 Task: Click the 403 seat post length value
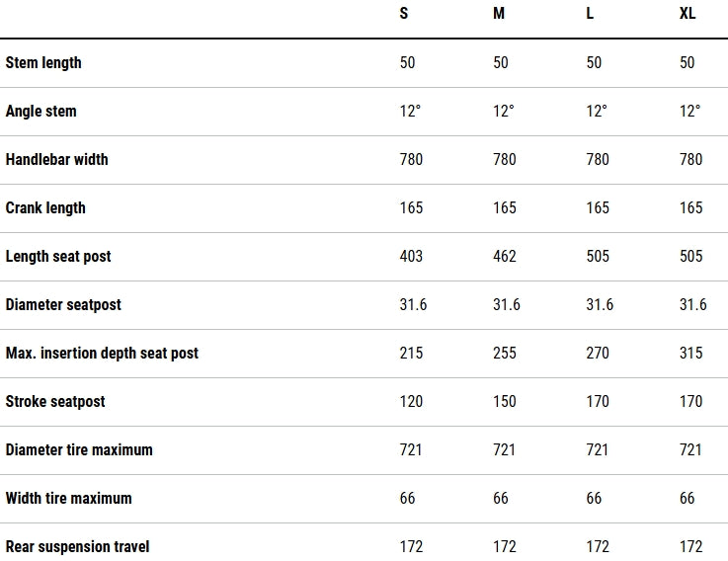click(x=411, y=256)
